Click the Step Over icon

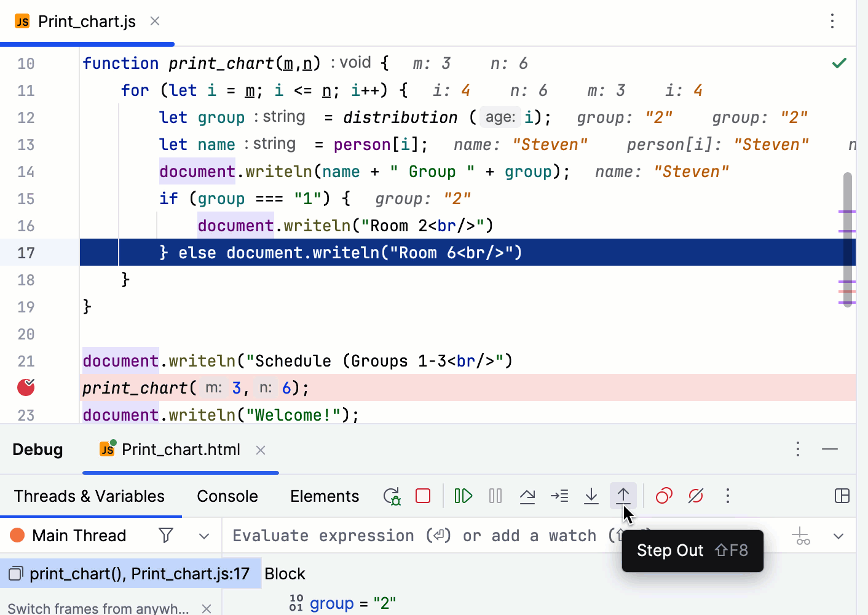coord(527,496)
